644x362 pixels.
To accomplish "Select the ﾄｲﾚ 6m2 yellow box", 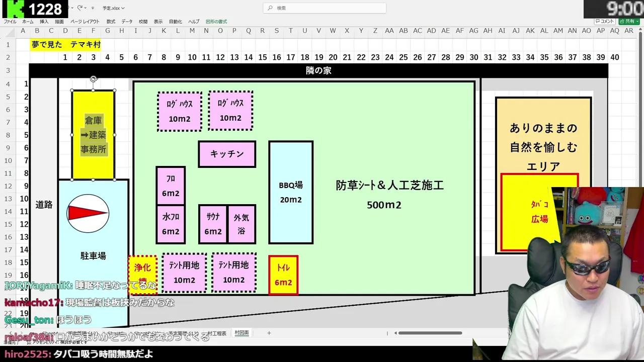I will coord(283,275).
